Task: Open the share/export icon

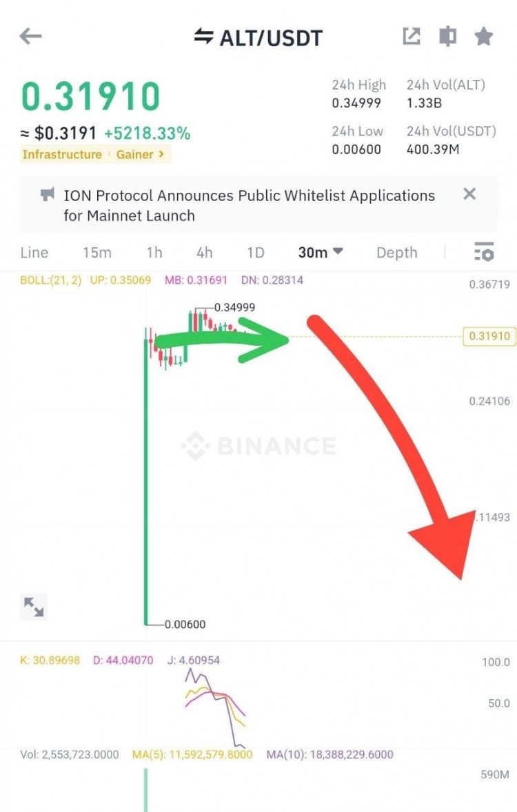Action: coord(412,37)
